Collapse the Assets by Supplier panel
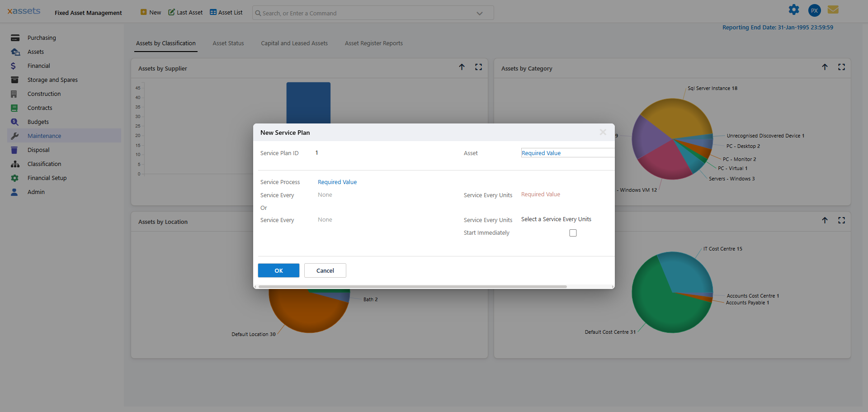Viewport: 868px width, 412px height. [x=462, y=67]
